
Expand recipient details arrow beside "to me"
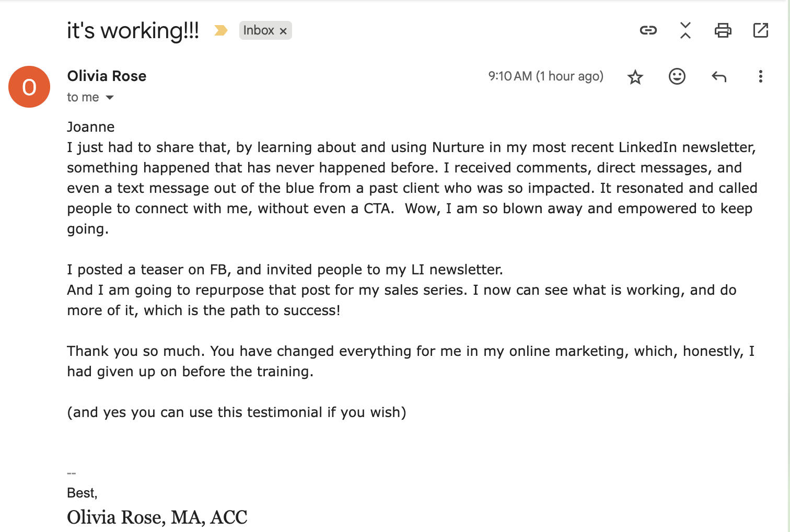[110, 98]
